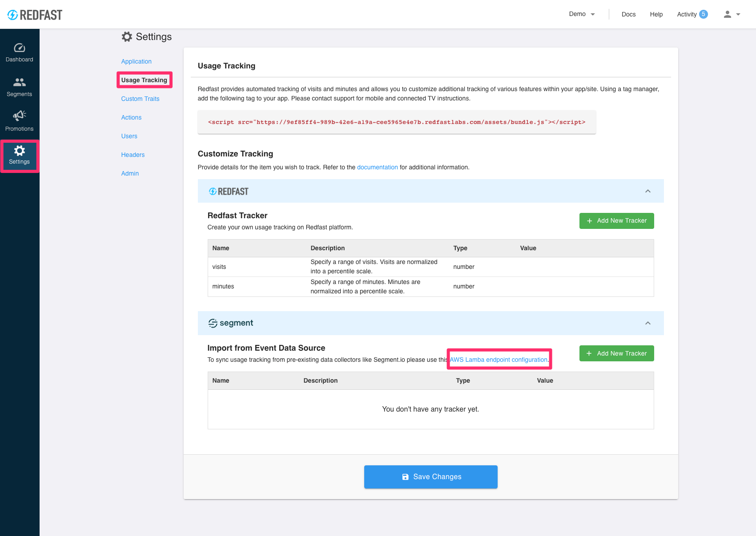
Task: Click the segment logo in panel header
Action: click(x=231, y=323)
